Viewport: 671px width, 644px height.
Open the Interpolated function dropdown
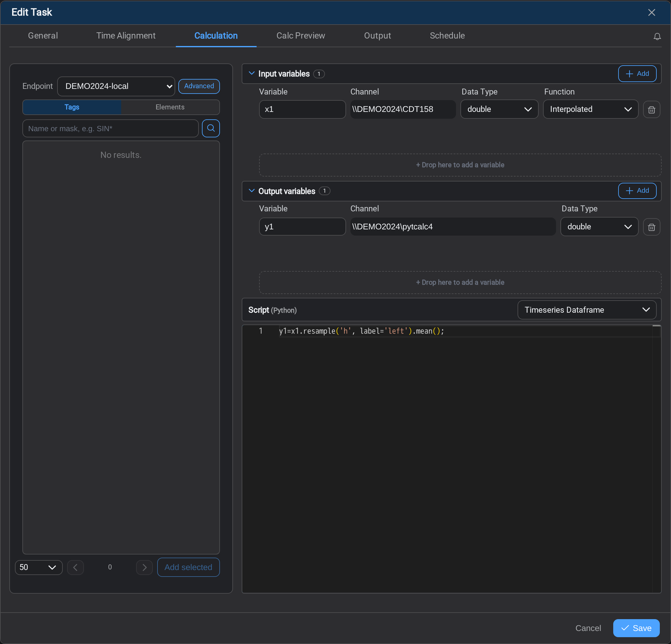(591, 109)
